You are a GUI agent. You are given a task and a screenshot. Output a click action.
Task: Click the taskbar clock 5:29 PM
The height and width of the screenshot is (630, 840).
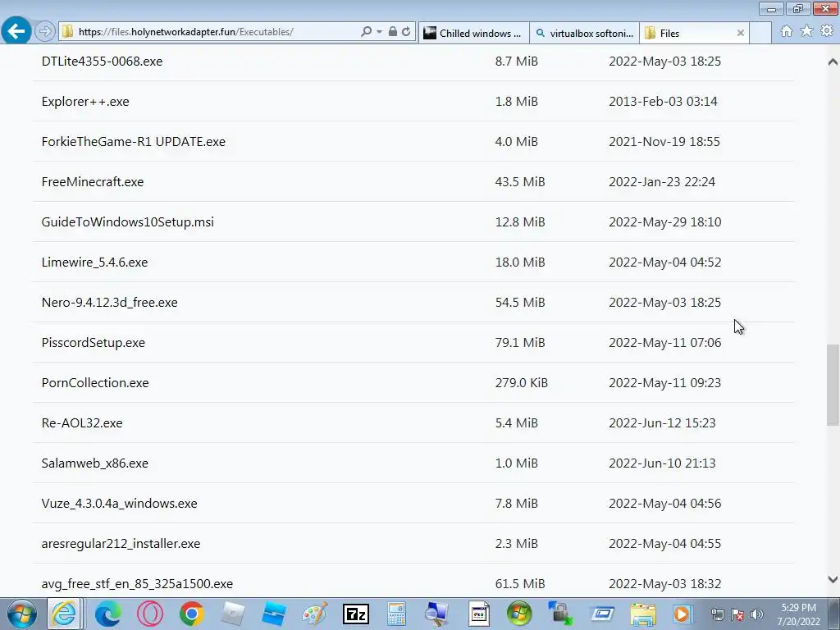pos(798,608)
